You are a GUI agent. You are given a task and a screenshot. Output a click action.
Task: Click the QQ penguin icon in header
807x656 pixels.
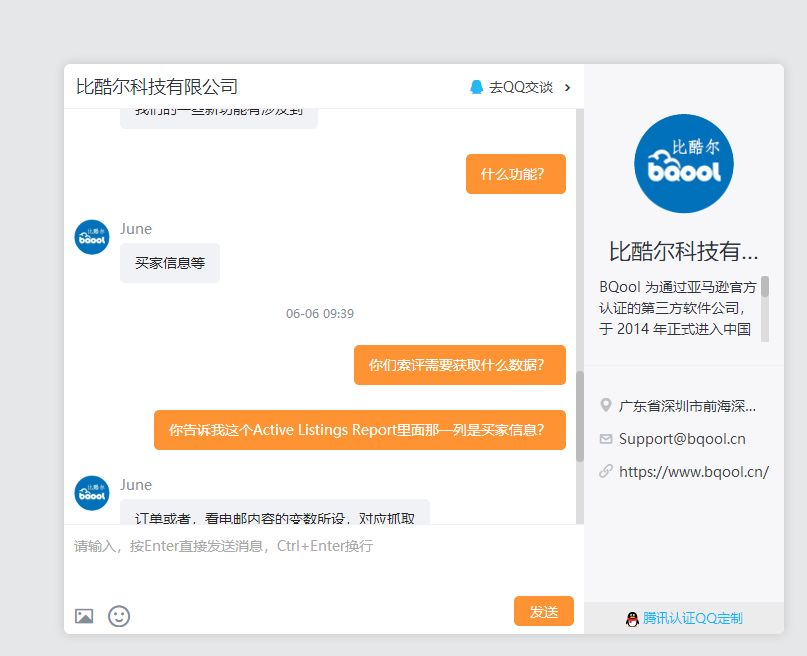(x=476, y=87)
